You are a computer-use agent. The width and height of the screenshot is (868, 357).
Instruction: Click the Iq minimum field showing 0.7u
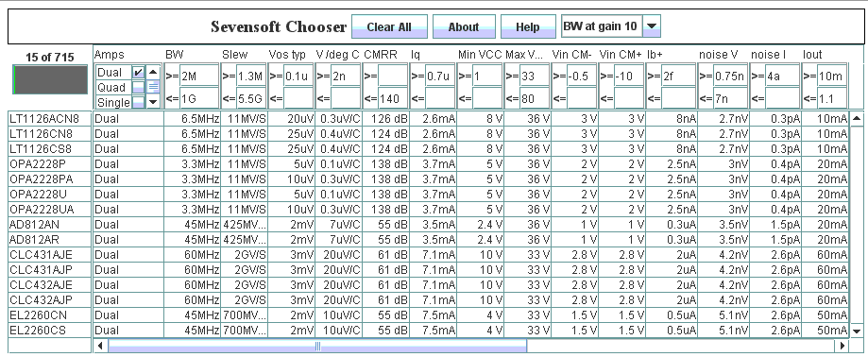pyautogui.click(x=440, y=76)
